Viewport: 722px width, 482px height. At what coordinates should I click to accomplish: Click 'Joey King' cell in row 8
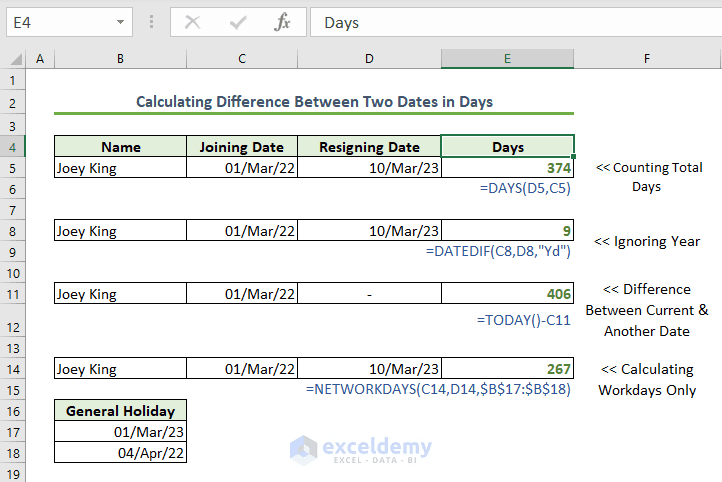click(x=121, y=231)
